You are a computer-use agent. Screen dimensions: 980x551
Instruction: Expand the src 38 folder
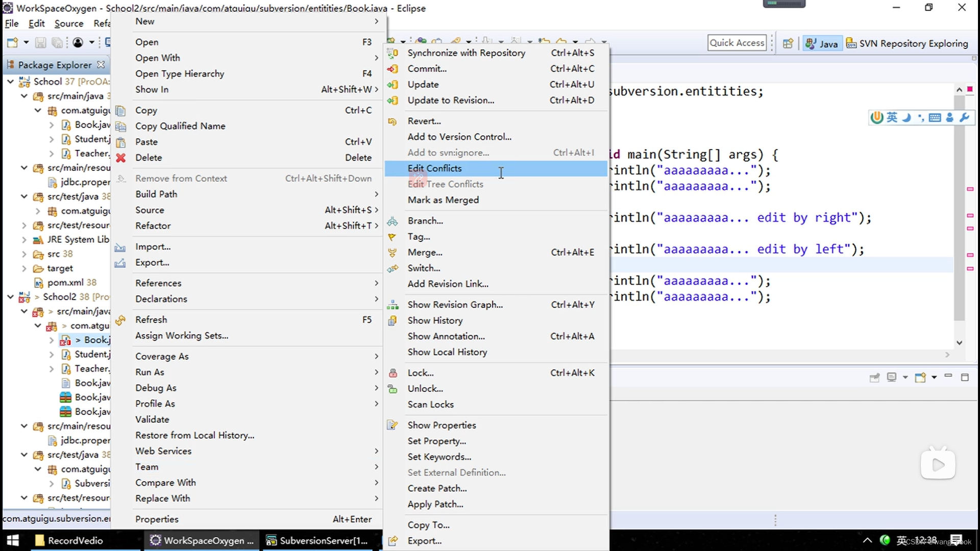tap(24, 254)
